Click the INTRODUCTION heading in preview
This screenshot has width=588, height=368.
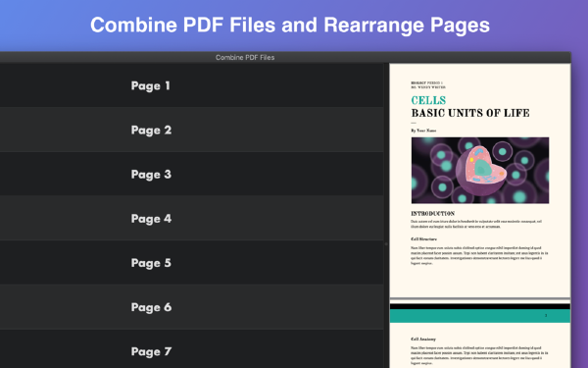pos(433,214)
